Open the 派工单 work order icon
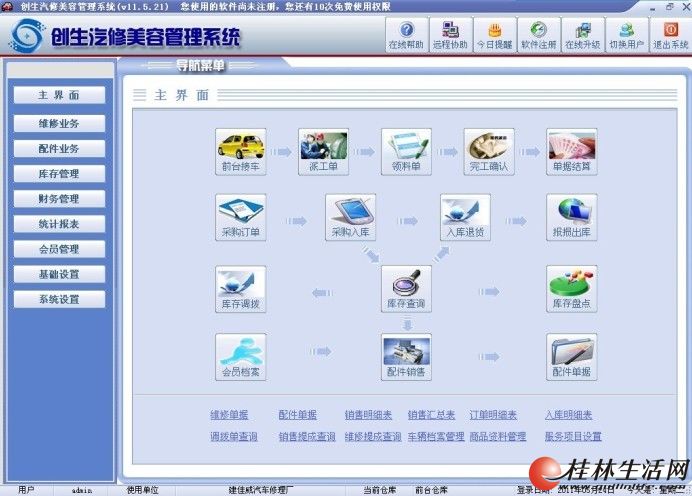The image size is (692, 496). coord(323,152)
